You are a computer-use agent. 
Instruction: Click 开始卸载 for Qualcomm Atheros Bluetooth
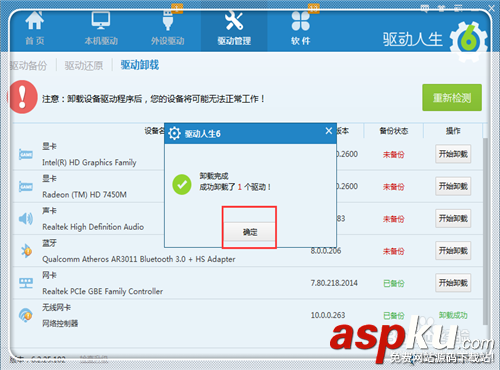[453, 251]
